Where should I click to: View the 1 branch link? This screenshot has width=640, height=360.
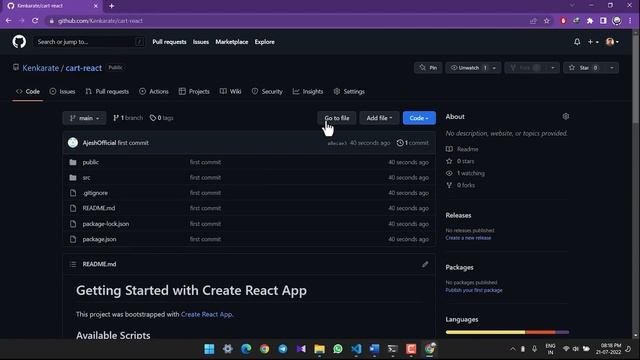tap(128, 118)
